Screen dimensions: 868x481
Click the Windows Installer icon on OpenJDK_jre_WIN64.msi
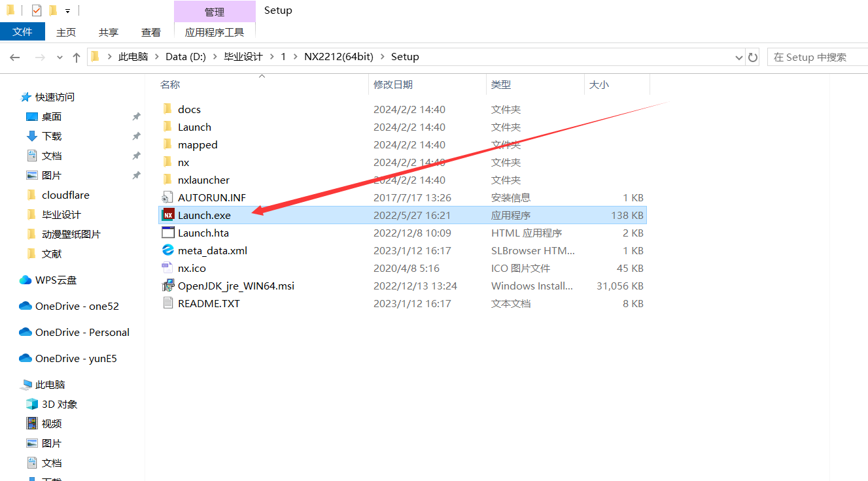pos(168,286)
